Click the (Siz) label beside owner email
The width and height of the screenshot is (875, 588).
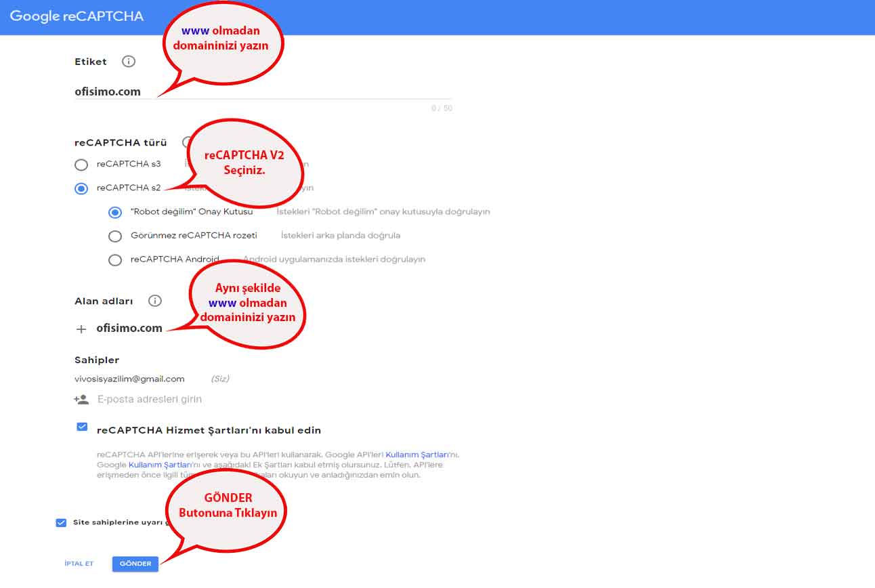coord(220,379)
